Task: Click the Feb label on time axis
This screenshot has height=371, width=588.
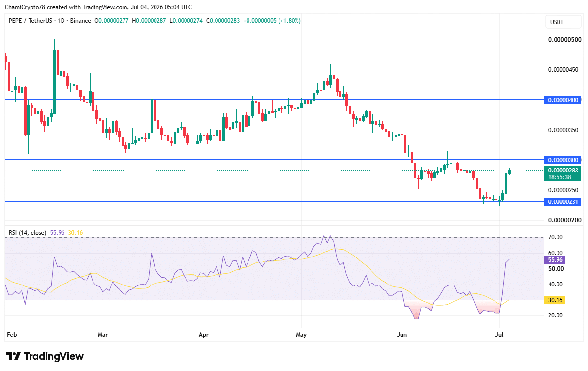Action: click(12, 334)
